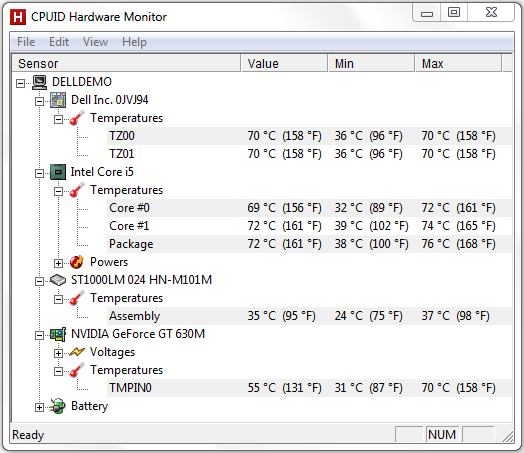The height and width of the screenshot is (453, 524).
Task: Expand the Powers node
Action: point(58,263)
